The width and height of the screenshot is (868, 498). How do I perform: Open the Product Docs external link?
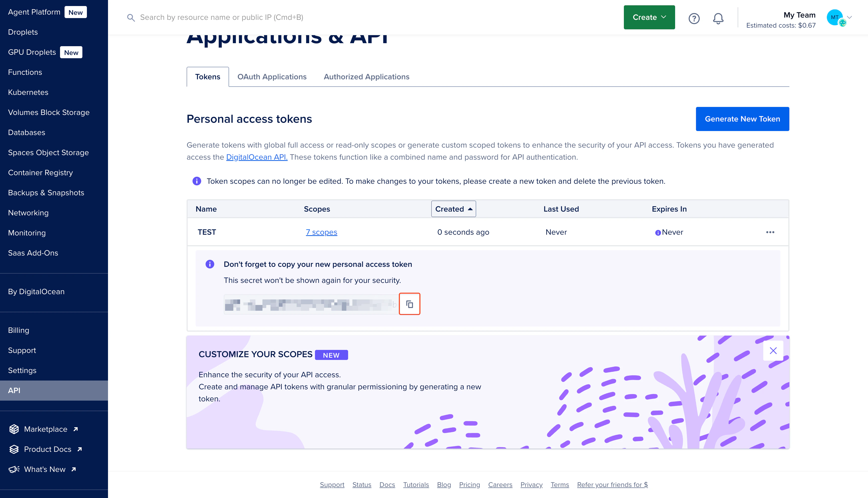(x=53, y=449)
